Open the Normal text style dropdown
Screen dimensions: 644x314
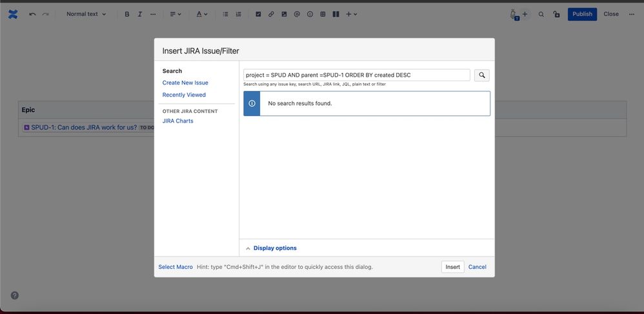86,14
